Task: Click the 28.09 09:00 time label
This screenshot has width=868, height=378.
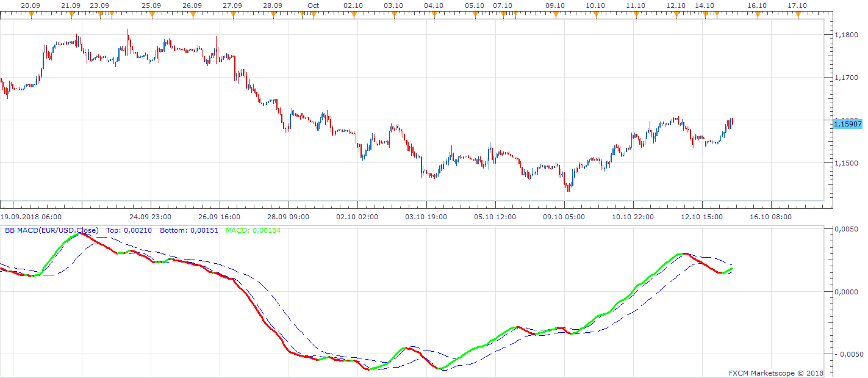Action: tap(289, 217)
